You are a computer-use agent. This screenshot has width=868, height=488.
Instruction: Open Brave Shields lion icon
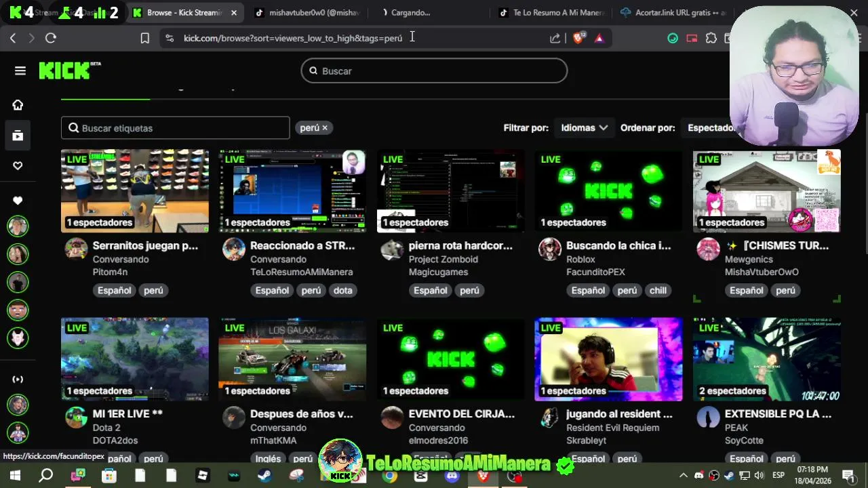pyautogui.click(x=578, y=38)
